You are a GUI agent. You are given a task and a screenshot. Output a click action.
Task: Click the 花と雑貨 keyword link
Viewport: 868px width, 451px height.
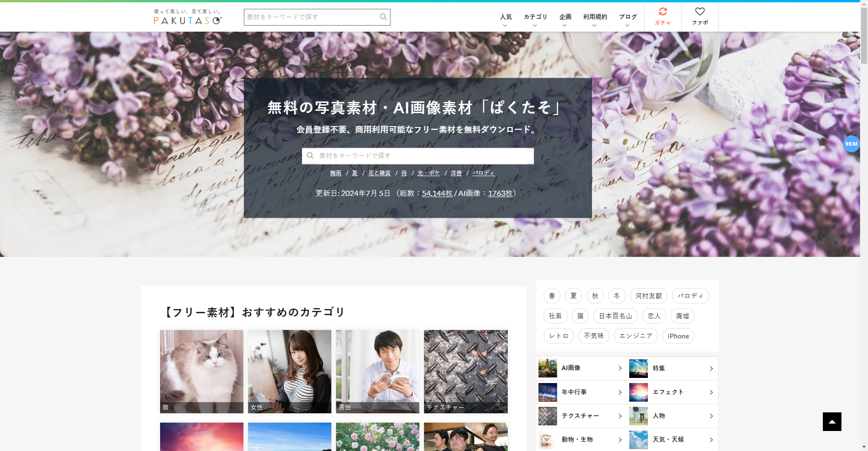coord(379,173)
